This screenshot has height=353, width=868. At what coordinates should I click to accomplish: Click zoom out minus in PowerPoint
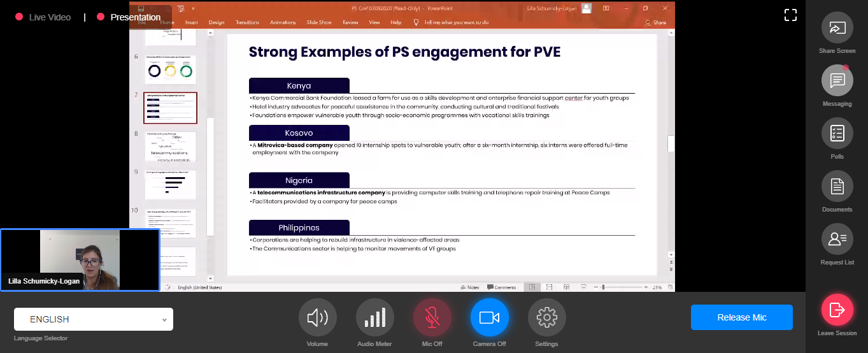coord(595,287)
